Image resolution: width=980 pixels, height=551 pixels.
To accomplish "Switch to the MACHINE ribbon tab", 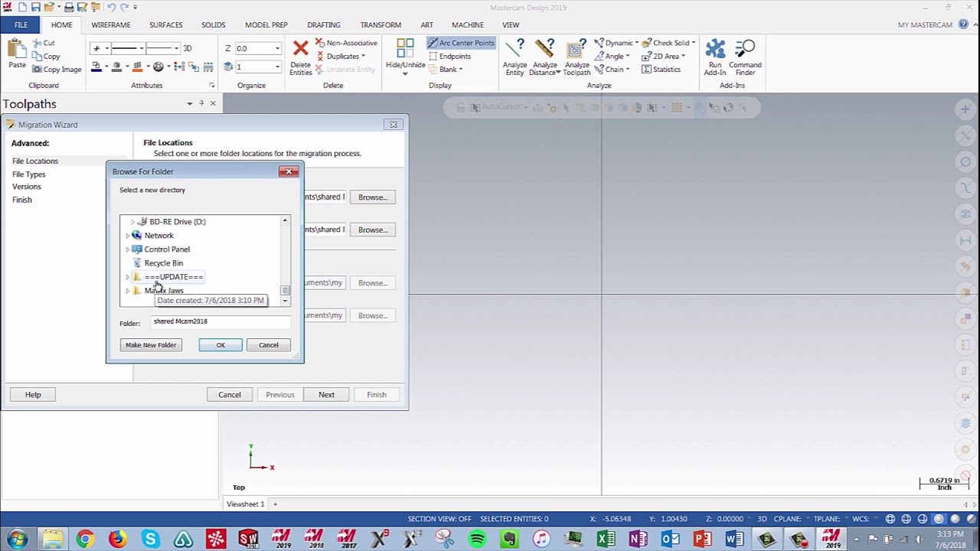I will point(468,24).
